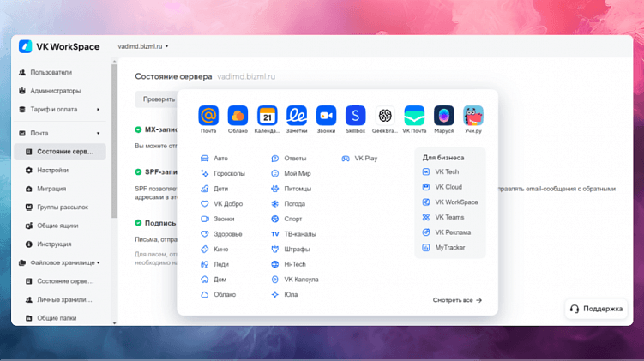Click the VK Tech icon

pos(426,171)
